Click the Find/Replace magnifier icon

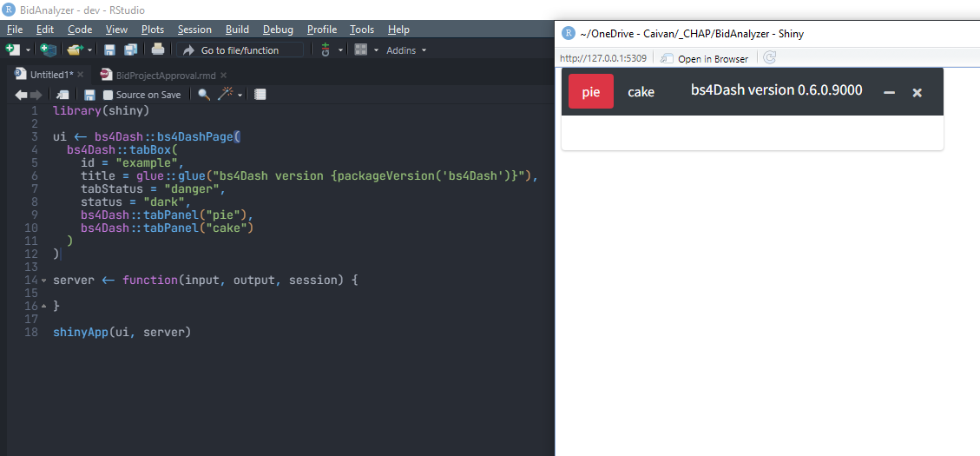click(204, 95)
